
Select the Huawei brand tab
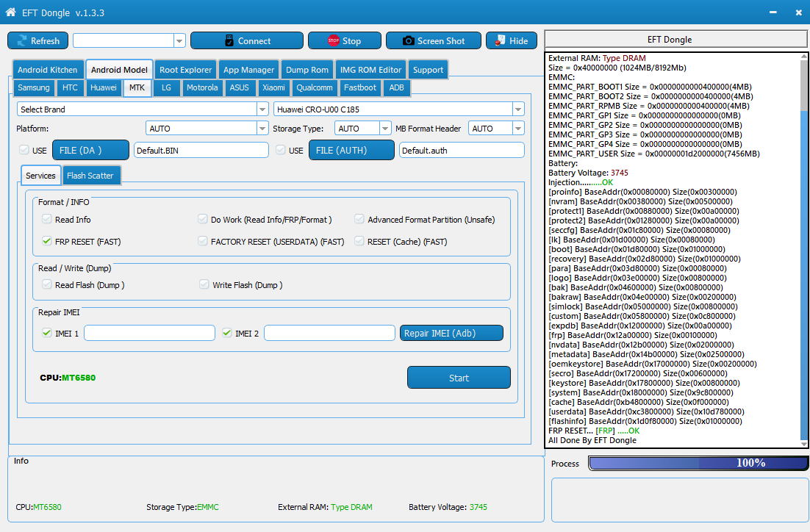104,87
